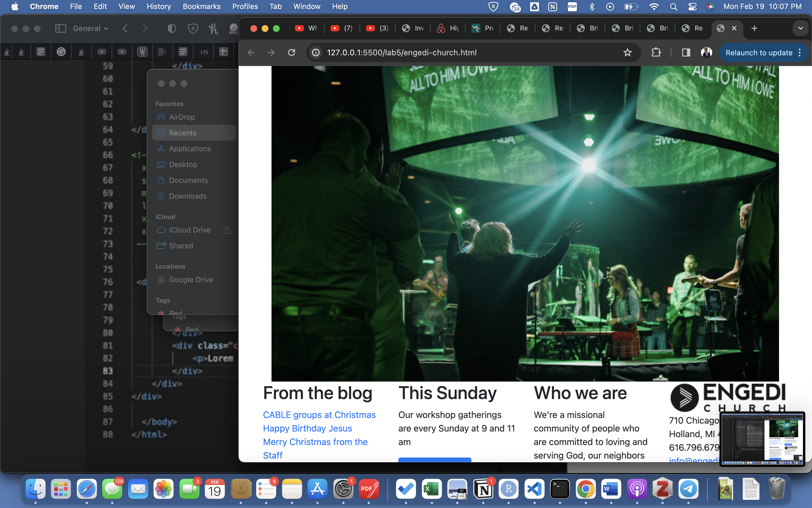Open System Settings from the Dock
Screen dimensions: 812x508
(343, 489)
